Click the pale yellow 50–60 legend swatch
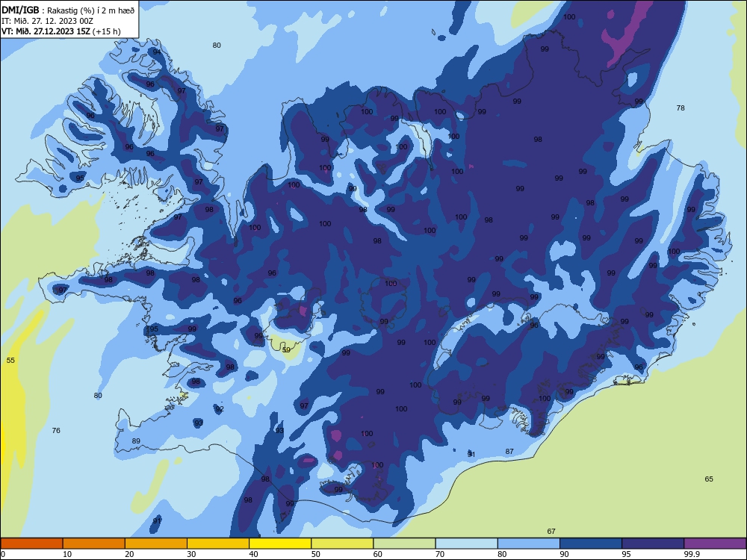Viewport: 747px width, 560px height. point(343,544)
